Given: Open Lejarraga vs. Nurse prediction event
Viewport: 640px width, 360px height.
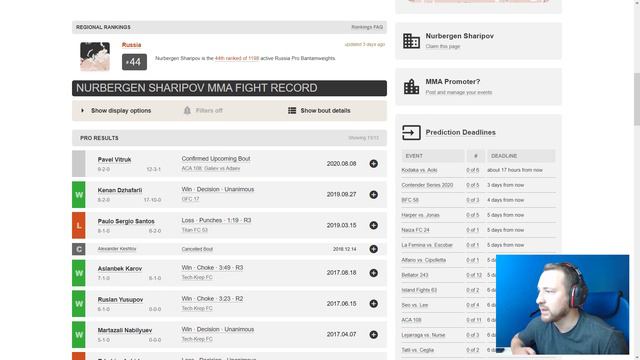Looking at the screenshot, I should point(423,335).
